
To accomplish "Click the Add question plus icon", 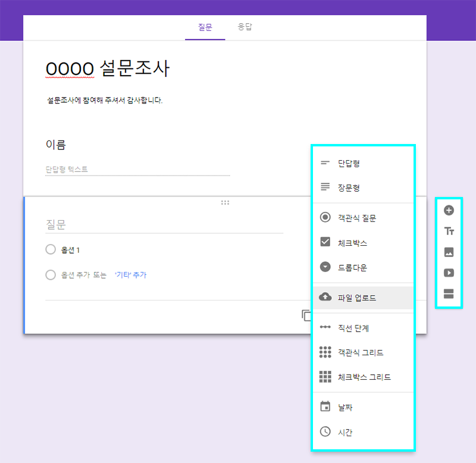I will (449, 210).
